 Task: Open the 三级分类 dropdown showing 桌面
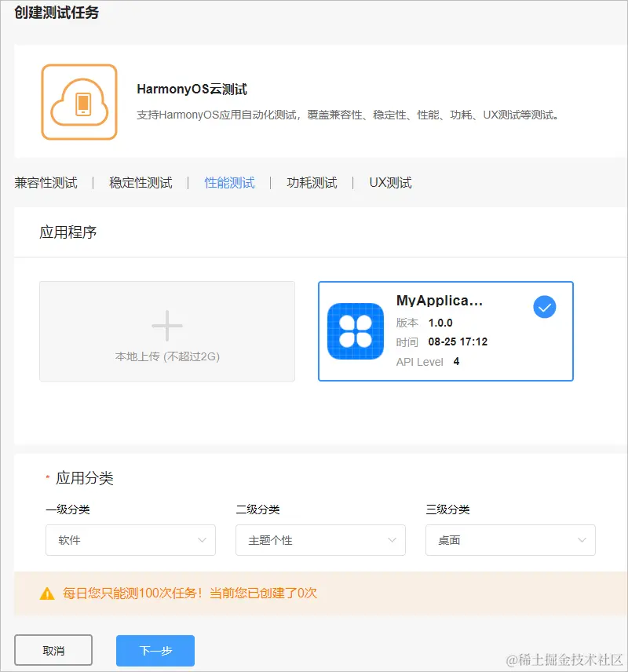(x=510, y=540)
